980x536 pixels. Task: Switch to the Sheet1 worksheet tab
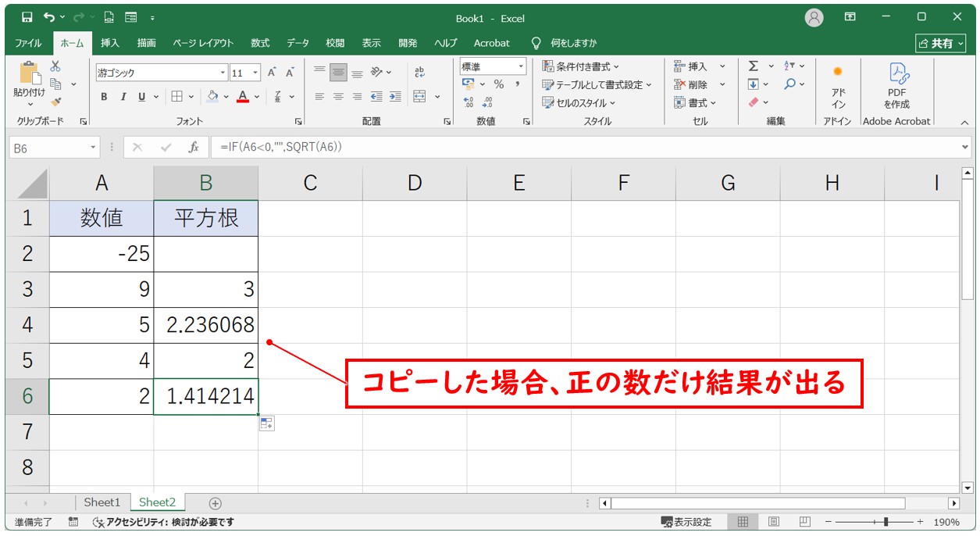[102, 502]
